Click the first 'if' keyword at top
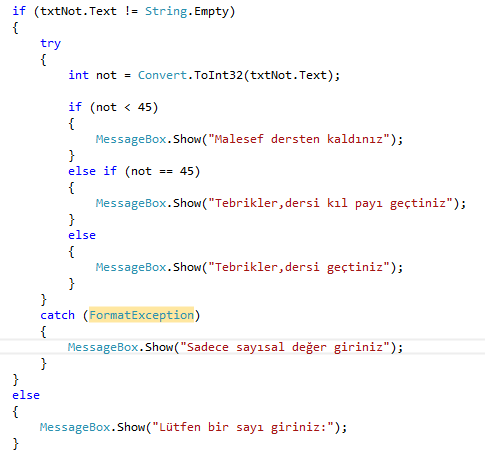485x460 pixels. [19, 11]
